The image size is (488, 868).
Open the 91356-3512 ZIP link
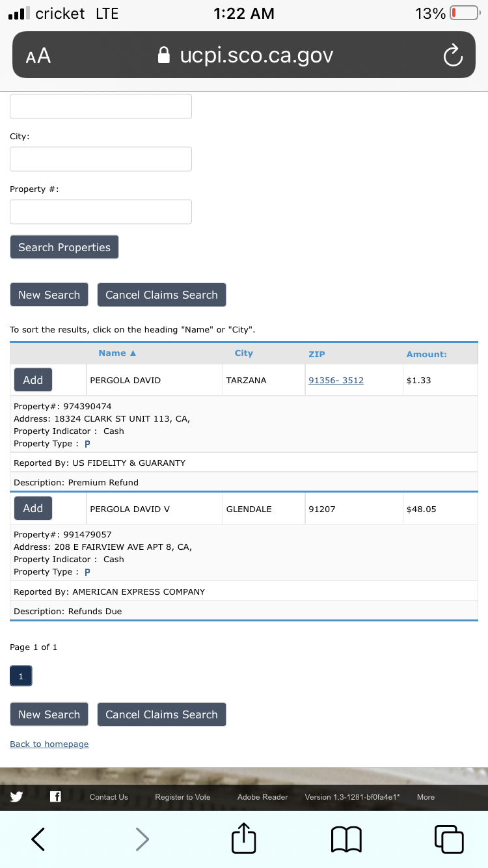(336, 380)
